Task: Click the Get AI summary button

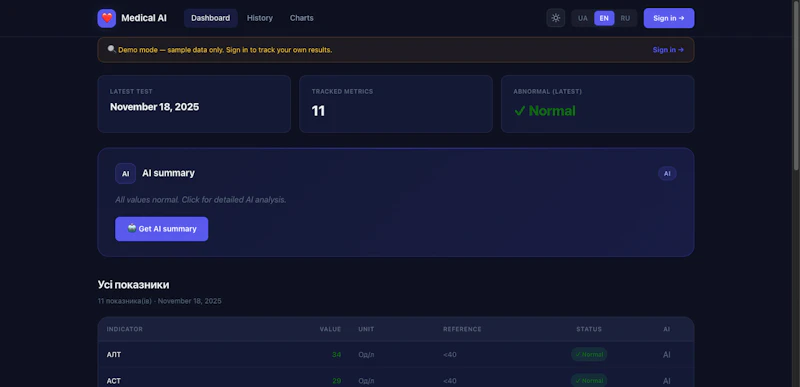Action: point(162,229)
